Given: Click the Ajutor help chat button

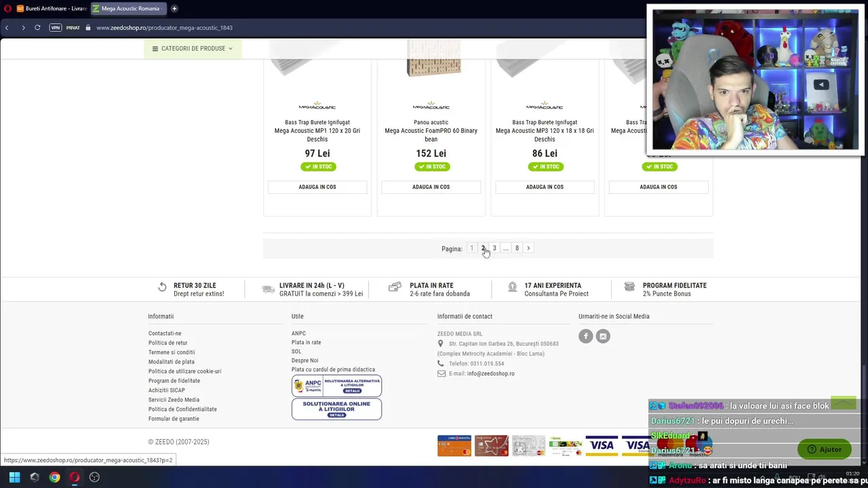Looking at the screenshot, I should 825,449.
